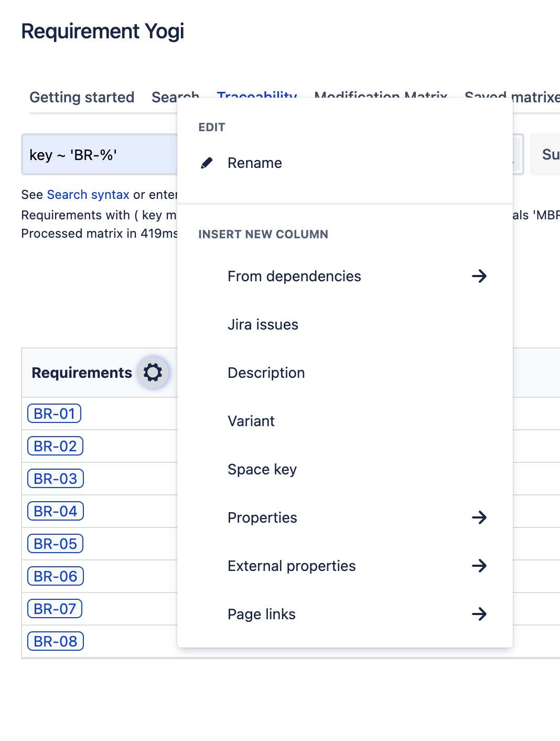Expand the Properties submenu arrow
Viewport: 560px width, 741px height.
click(479, 517)
